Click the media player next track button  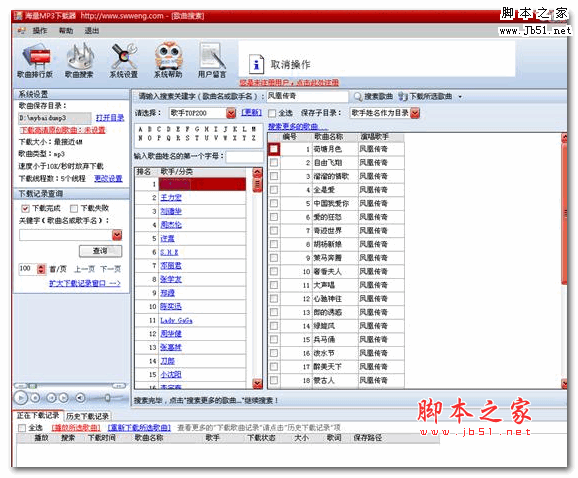click(x=63, y=398)
